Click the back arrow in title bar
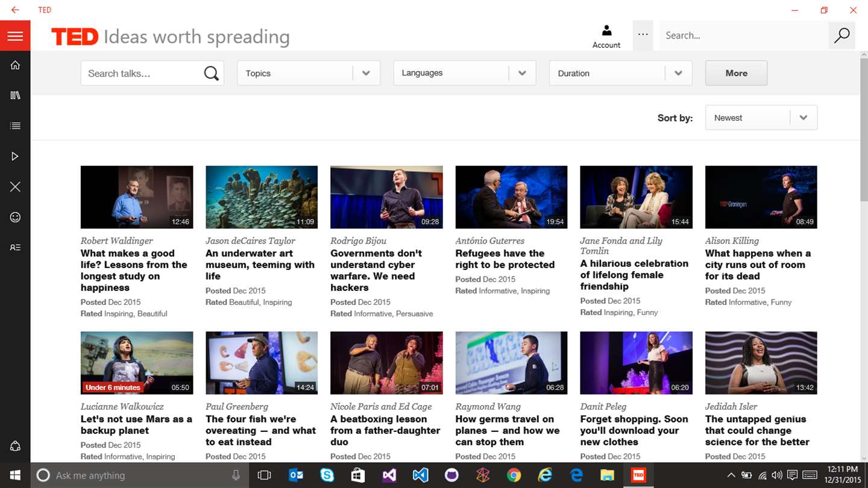Viewport: 868px width, 488px height. (x=15, y=10)
